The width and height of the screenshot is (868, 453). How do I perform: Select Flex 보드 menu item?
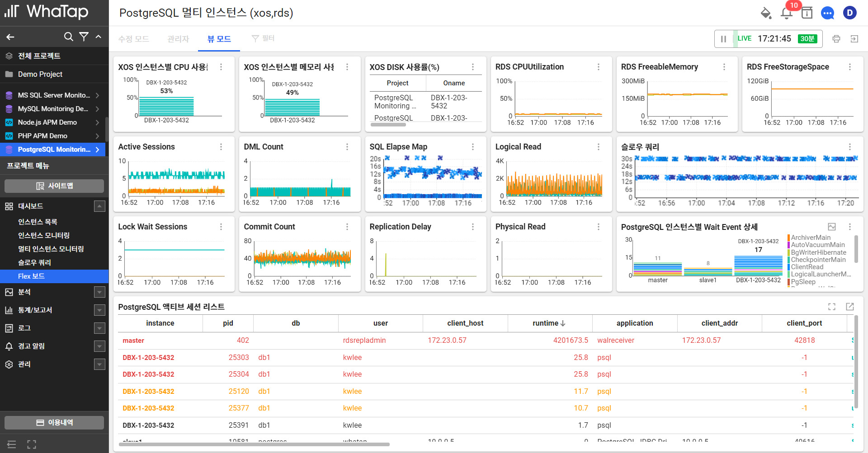coord(54,276)
